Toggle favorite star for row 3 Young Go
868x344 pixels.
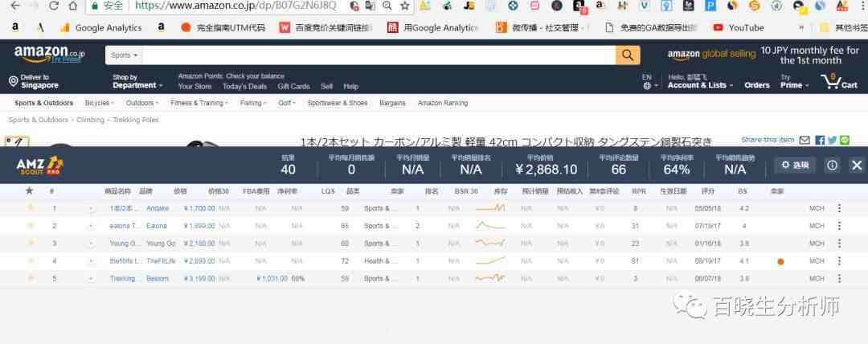31,244
